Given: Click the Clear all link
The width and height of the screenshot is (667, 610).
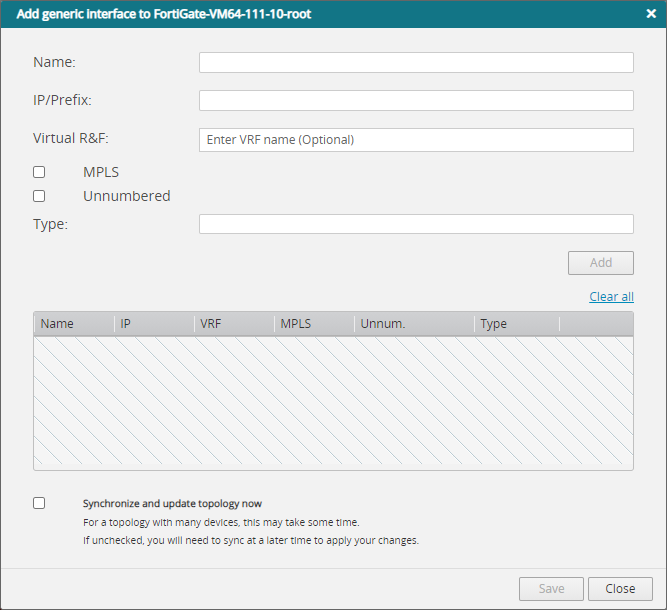Looking at the screenshot, I should pos(611,296).
